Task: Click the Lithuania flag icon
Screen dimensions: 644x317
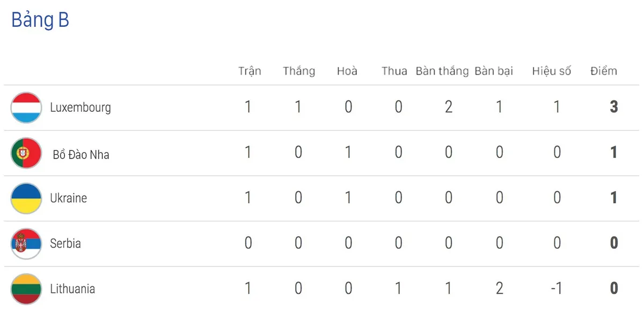Action: point(26,289)
